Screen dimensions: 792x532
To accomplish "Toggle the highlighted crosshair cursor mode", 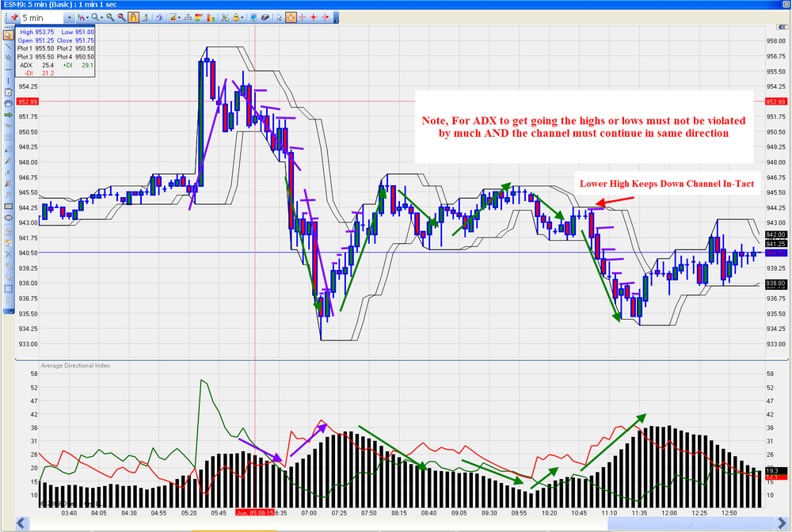I will click(291, 17).
